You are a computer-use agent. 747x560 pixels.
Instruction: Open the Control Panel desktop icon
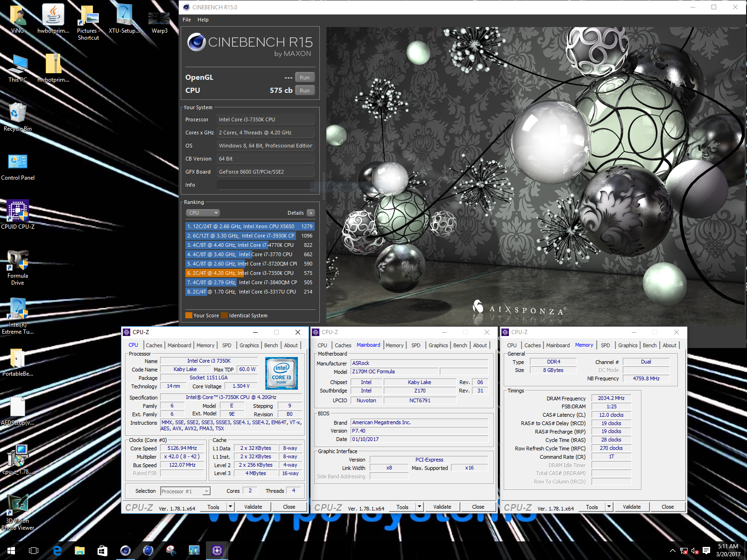pyautogui.click(x=18, y=167)
